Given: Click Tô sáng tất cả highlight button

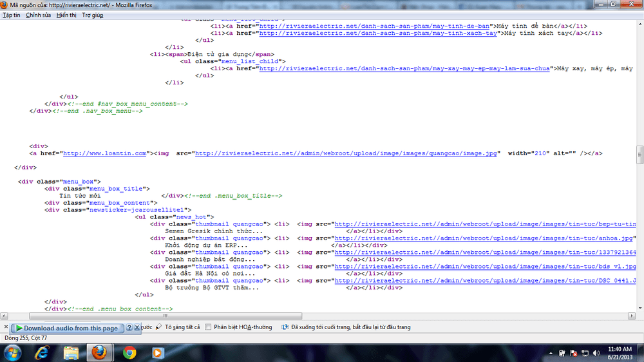Looking at the screenshot, I should tap(182, 327).
